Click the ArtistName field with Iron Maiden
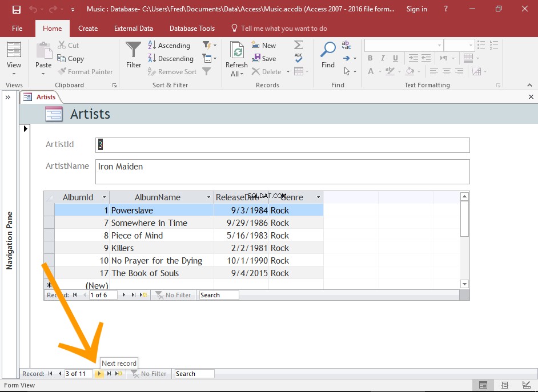Image resolution: width=538 pixels, height=392 pixels. click(282, 172)
